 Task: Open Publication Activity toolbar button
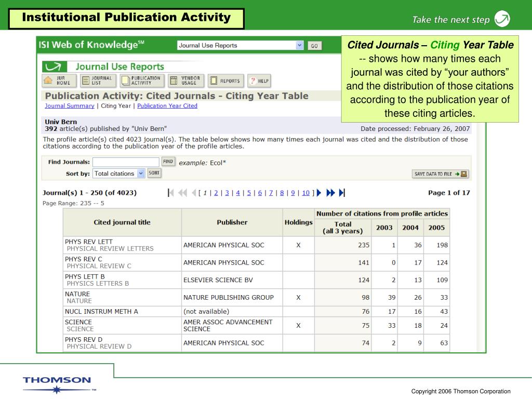[142, 81]
